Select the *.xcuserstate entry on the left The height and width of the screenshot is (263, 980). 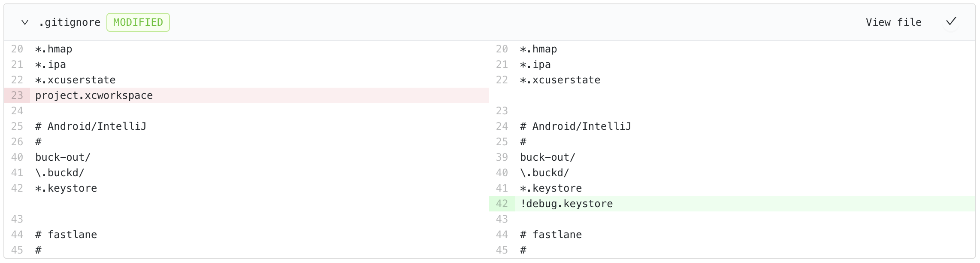75,80
